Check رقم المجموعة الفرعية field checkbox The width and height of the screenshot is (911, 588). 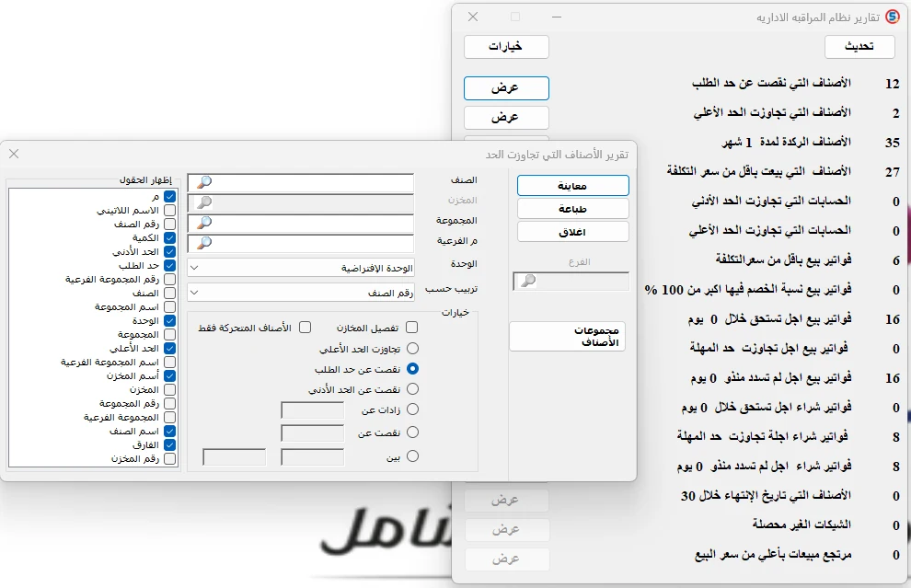(169, 280)
